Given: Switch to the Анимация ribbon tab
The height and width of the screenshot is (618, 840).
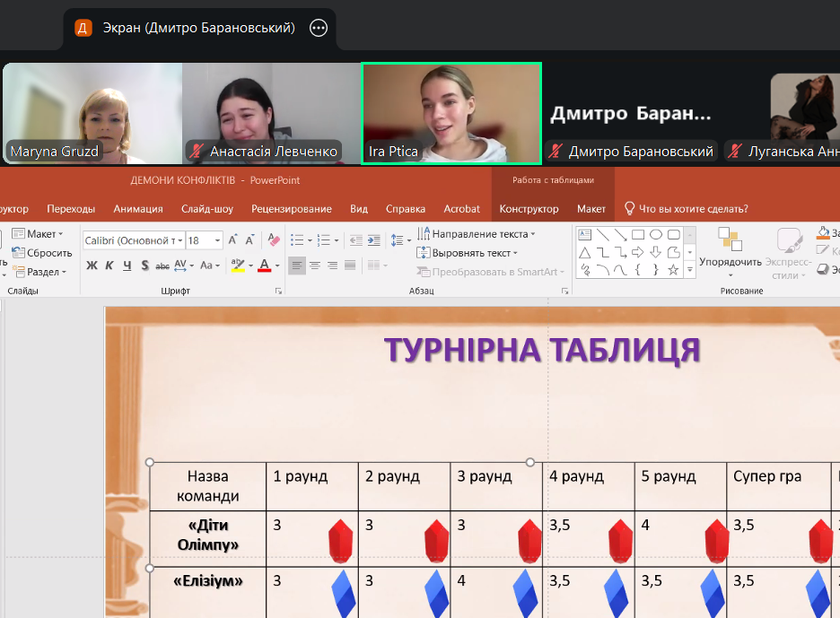Looking at the screenshot, I should (x=138, y=209).
